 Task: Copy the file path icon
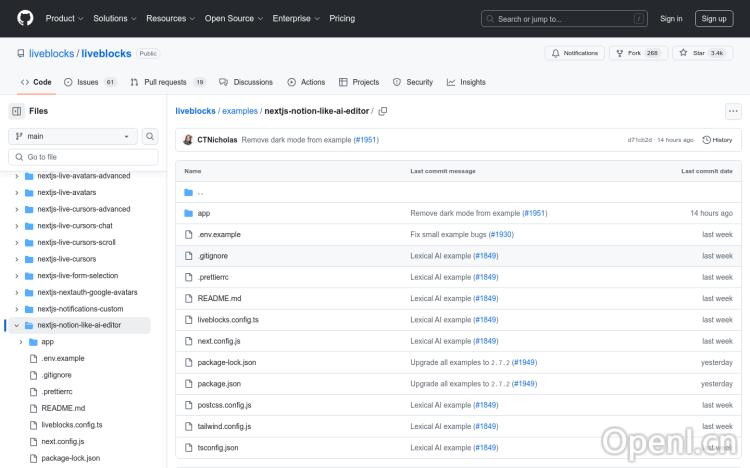[383, 111]
